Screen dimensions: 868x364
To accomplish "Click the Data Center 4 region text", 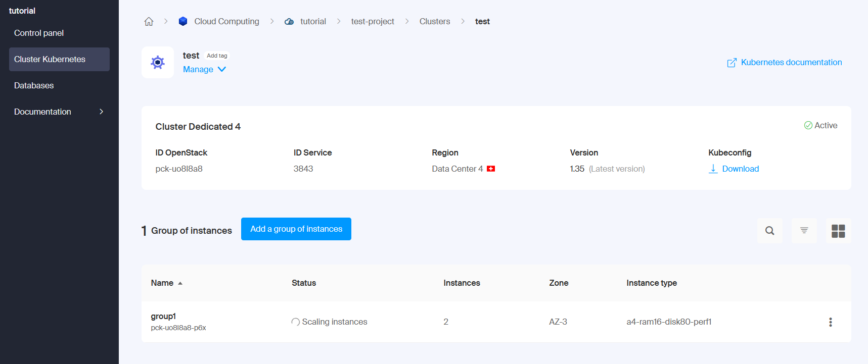I will tap(458, 169).
